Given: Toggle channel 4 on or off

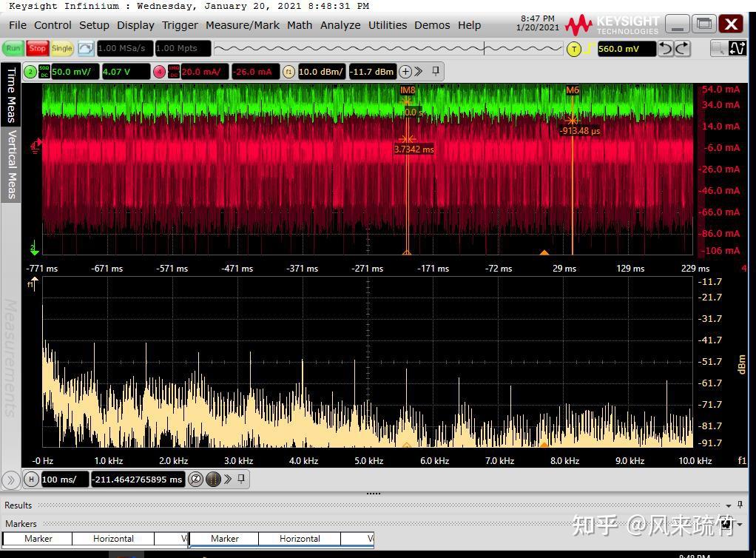Looking at the screenshot, I should point(160,72).
